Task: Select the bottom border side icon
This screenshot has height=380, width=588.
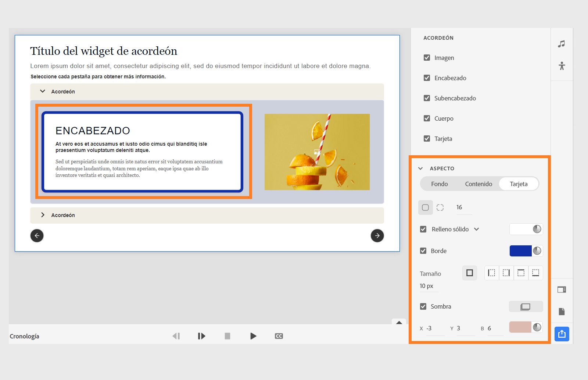Action: (535, 273)
